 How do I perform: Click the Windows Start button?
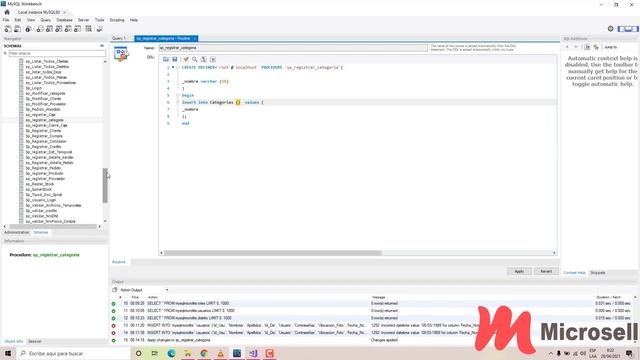pos(8,353)
